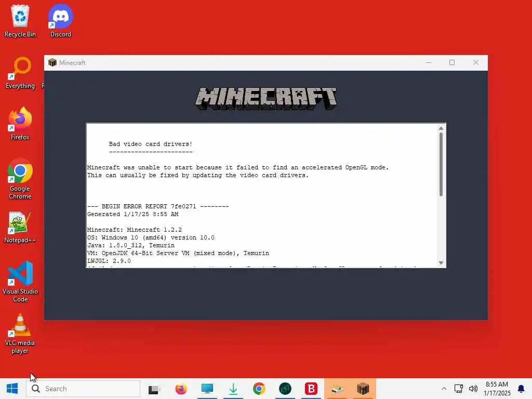Open Task View from the taskbar
532x399 pixels.
[154, 389]
